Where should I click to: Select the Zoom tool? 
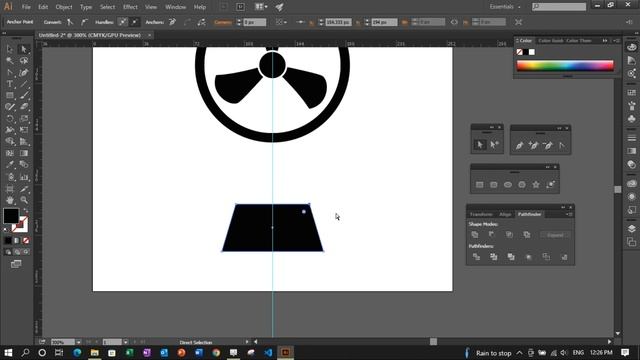pos(24,200)
